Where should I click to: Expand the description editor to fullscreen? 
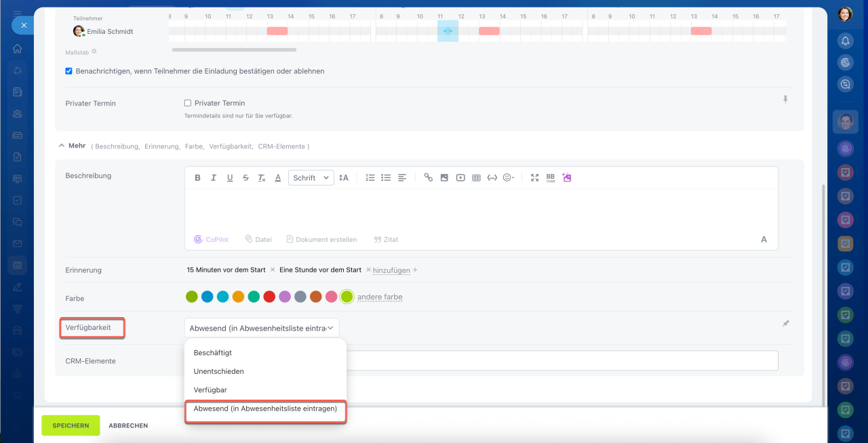534,177
